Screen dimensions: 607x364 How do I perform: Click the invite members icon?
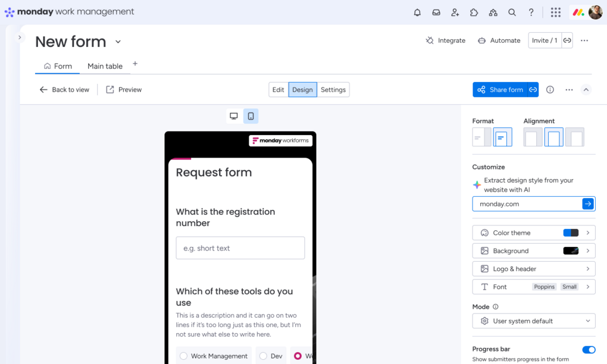455,12
